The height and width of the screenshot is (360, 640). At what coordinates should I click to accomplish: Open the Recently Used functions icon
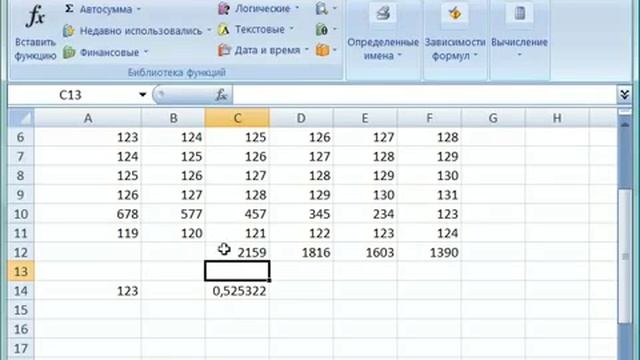[69, 31]
